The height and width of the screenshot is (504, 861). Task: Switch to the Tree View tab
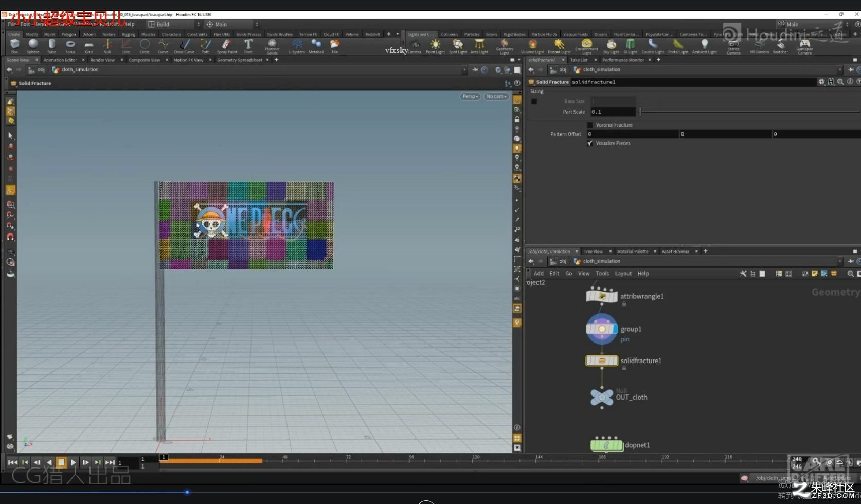[x=593, y=251]
